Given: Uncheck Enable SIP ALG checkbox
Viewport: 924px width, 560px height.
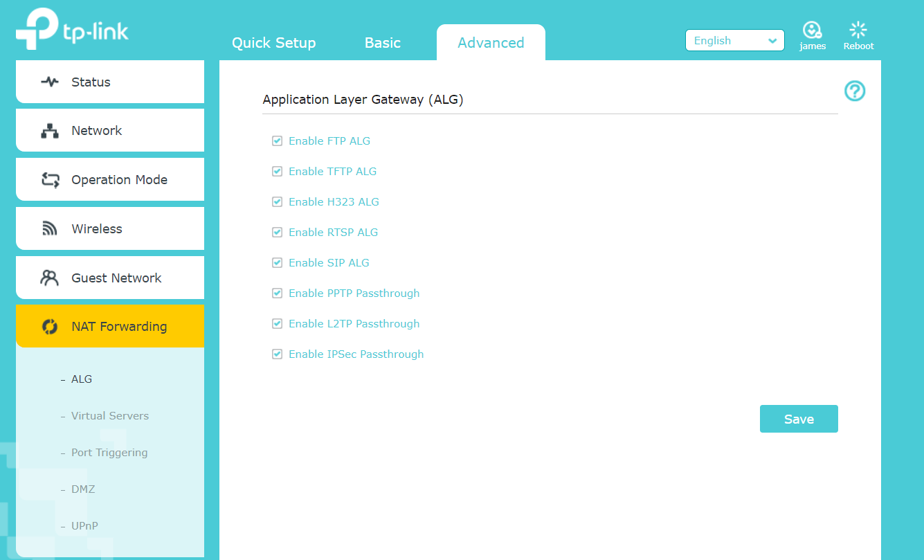Looking at the screenshot, I should 278,263.
